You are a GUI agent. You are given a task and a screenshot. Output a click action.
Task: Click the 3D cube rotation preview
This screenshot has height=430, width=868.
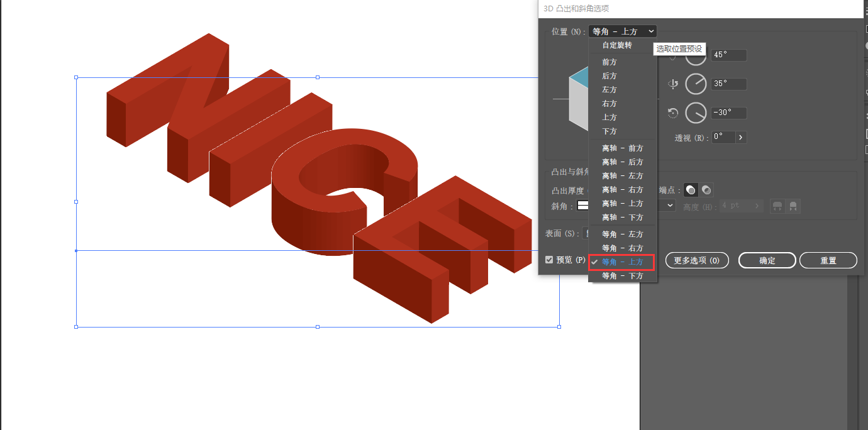point(578,99)
